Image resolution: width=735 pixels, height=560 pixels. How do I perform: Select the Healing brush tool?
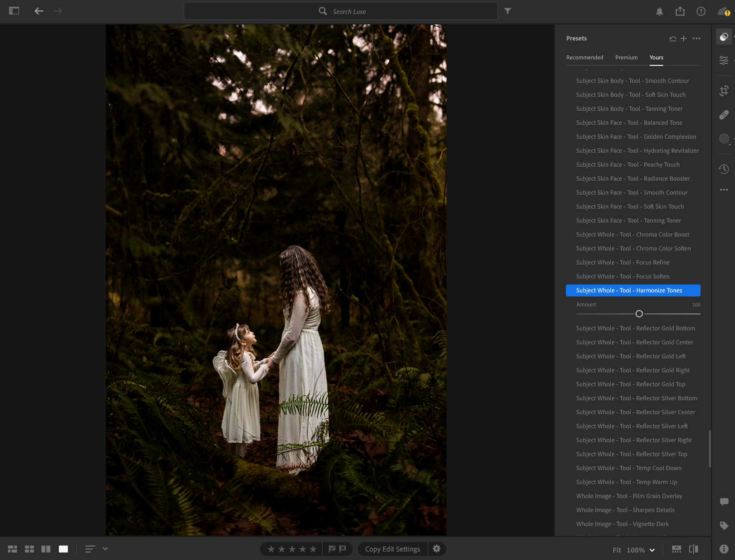(x=724, y=115)
